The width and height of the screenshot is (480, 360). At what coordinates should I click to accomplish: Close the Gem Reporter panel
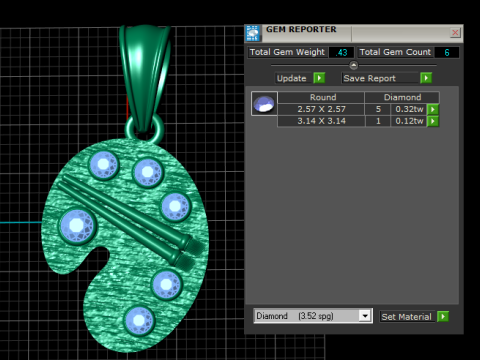click(455, 33)
